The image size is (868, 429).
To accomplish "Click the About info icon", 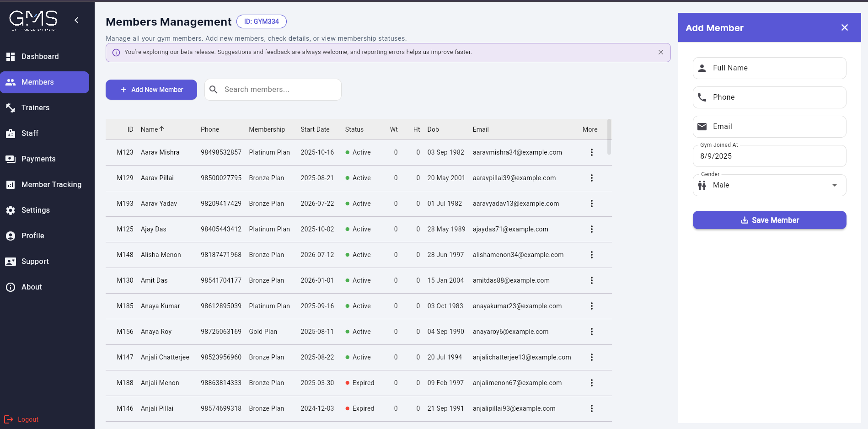I will [x=11, y=287].
